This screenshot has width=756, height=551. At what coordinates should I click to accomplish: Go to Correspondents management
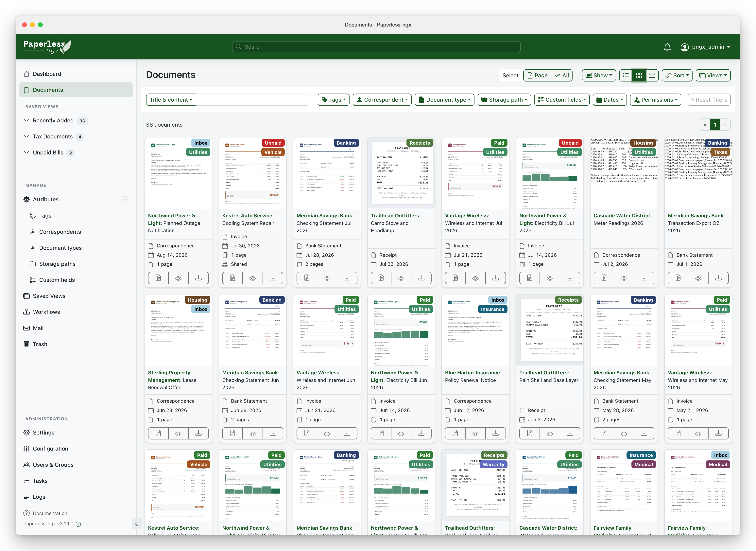point(76,232)
